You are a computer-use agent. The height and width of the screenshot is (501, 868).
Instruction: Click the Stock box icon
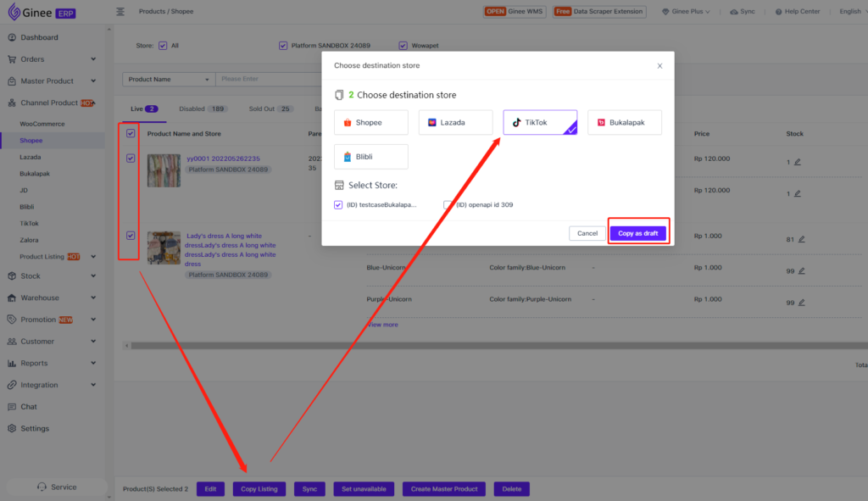coord(12,276)
